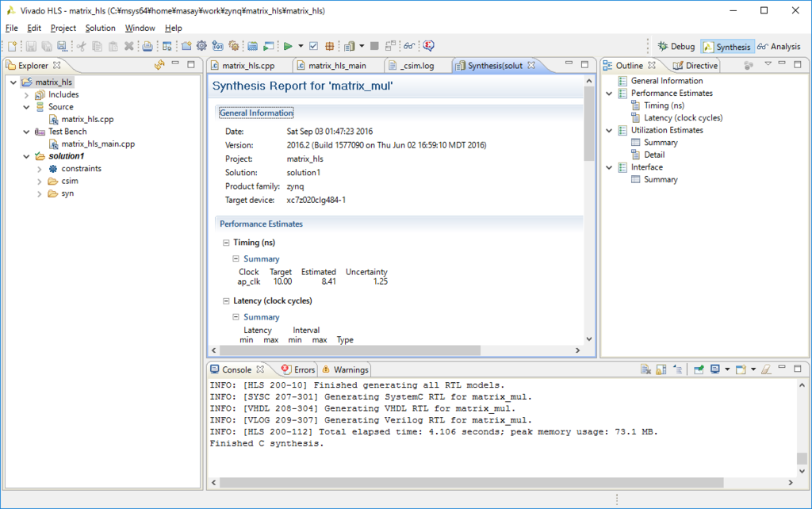The image size is (812, 509).
Task: Switch to _csim.log tab
Action: click(417, 66)
